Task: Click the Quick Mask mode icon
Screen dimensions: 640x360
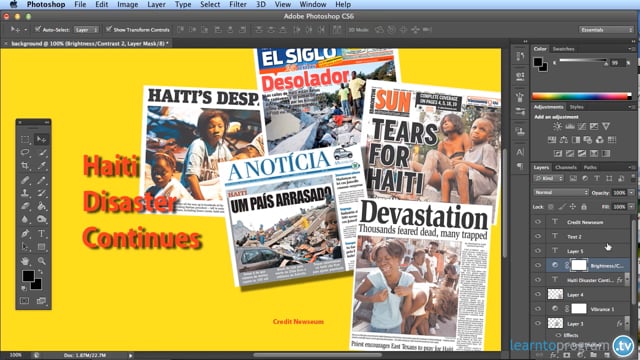Action: coord(25,301)
